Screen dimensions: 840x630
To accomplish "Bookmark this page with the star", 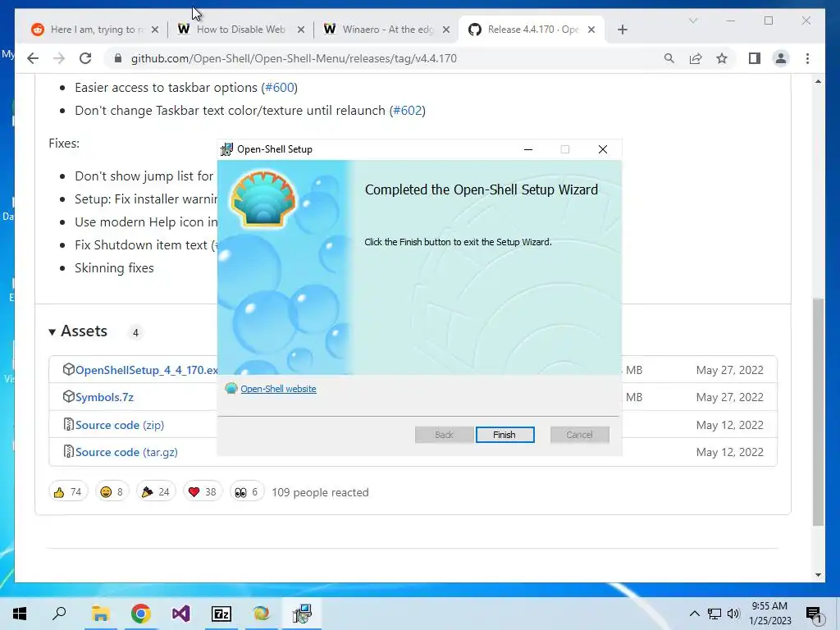I will point(722,58).
